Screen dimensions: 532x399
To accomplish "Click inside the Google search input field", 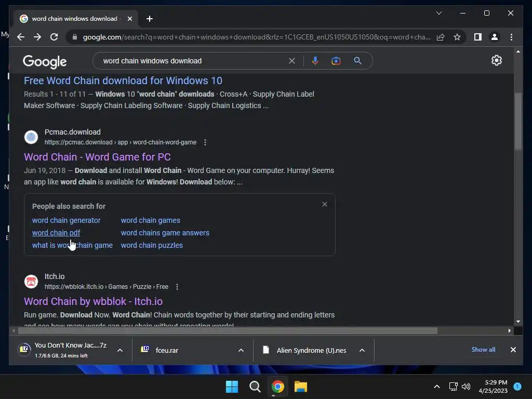I will pos(193,61).
